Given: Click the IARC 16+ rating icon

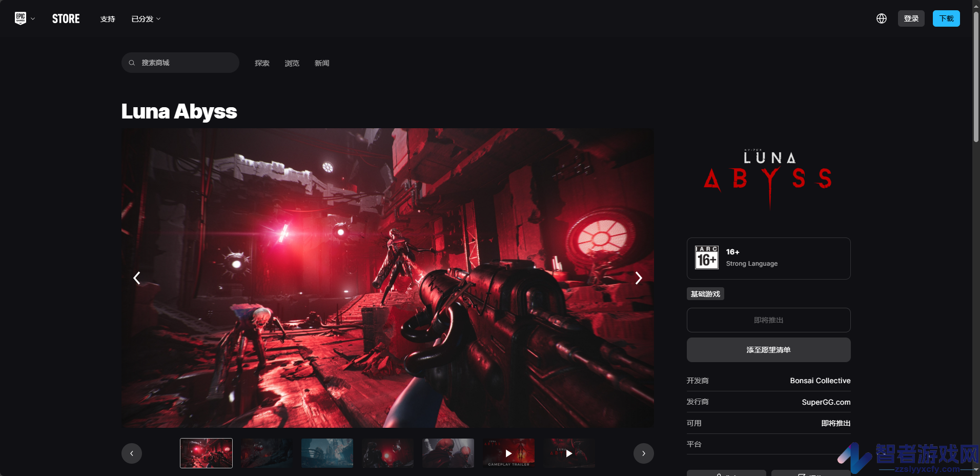Looking at the screenshot, I should click(706, 257).
